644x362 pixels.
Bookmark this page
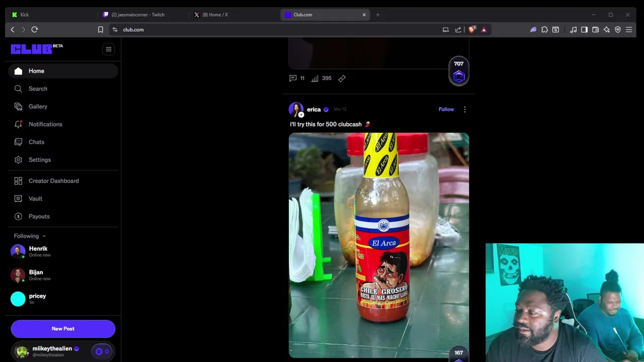[x=100, y=30]
